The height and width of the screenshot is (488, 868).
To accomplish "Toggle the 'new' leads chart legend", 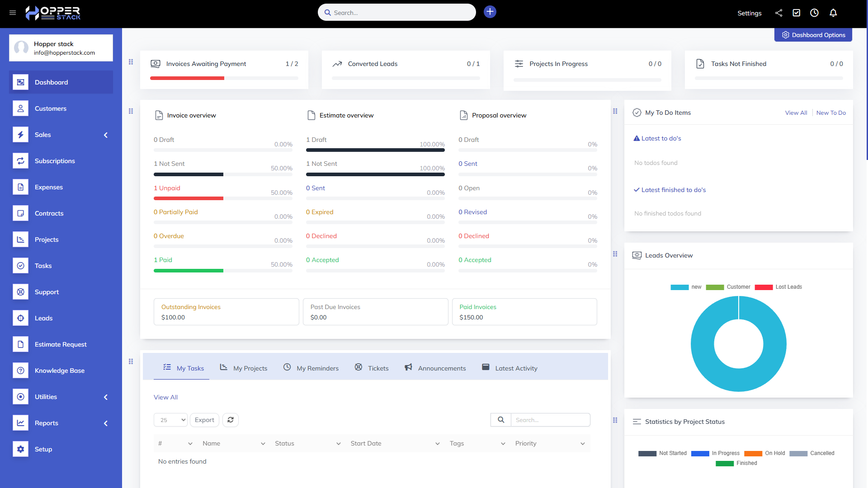I will (686, 287).
